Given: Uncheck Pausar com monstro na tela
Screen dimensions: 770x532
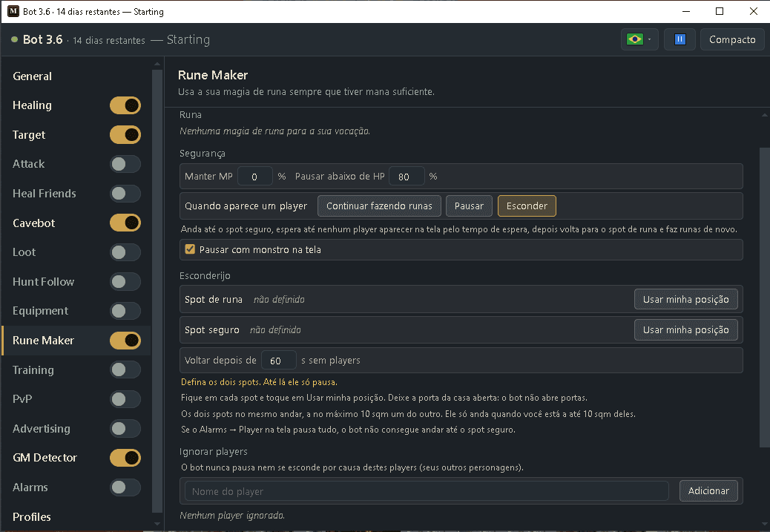Looking at the screenshot, I should click(190, 249).
